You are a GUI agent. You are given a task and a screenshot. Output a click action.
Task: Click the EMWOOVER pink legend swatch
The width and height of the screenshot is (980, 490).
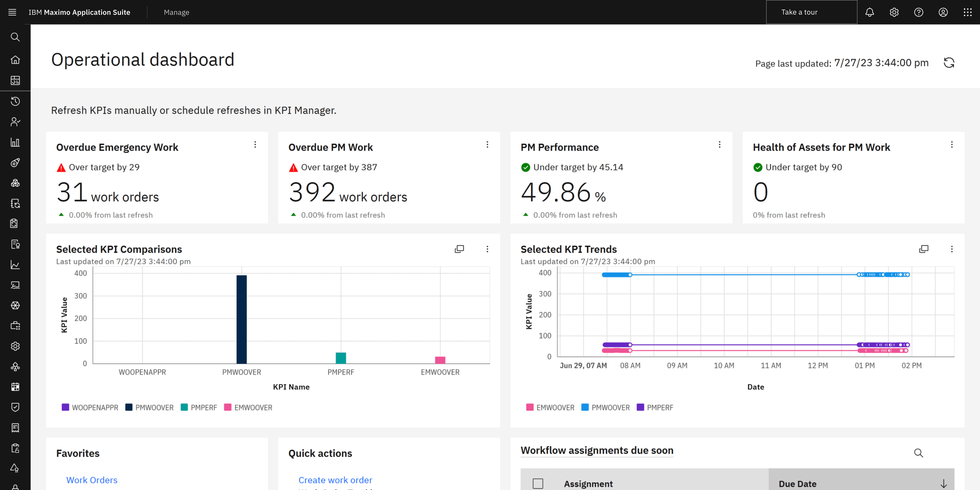pyautogui.click(x=228, y=408)
